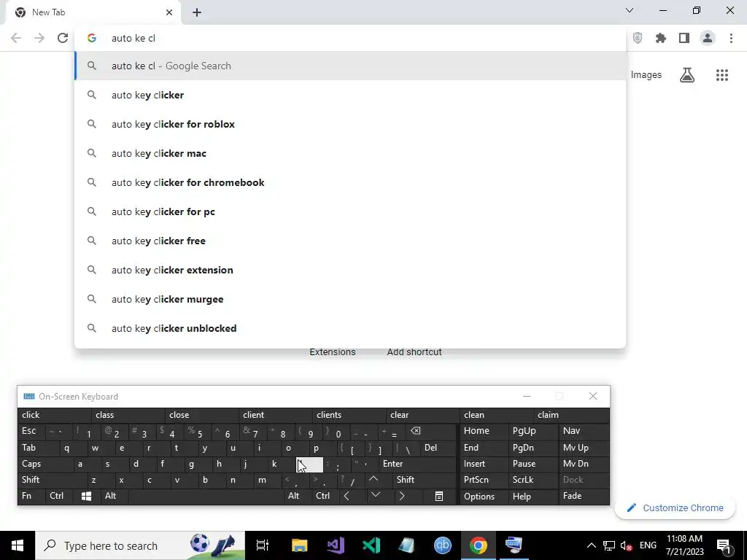747x560 pixels.
Task: Click the muted volume tray icon
Action: click(x=625, y=545)
